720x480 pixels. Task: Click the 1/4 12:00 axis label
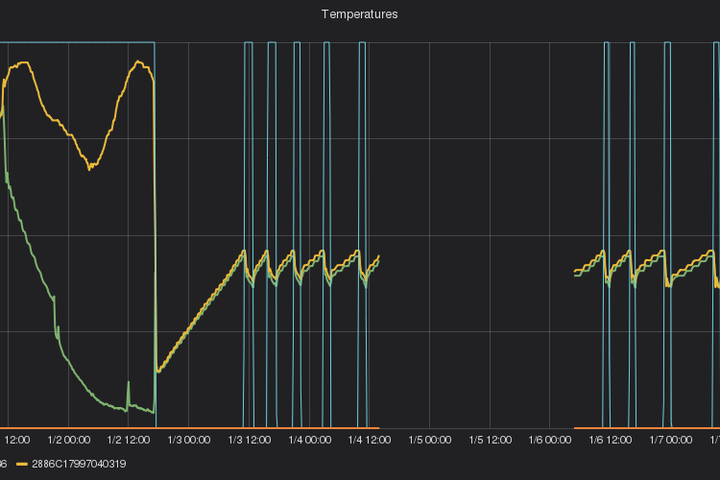click(x=370, y=440)
